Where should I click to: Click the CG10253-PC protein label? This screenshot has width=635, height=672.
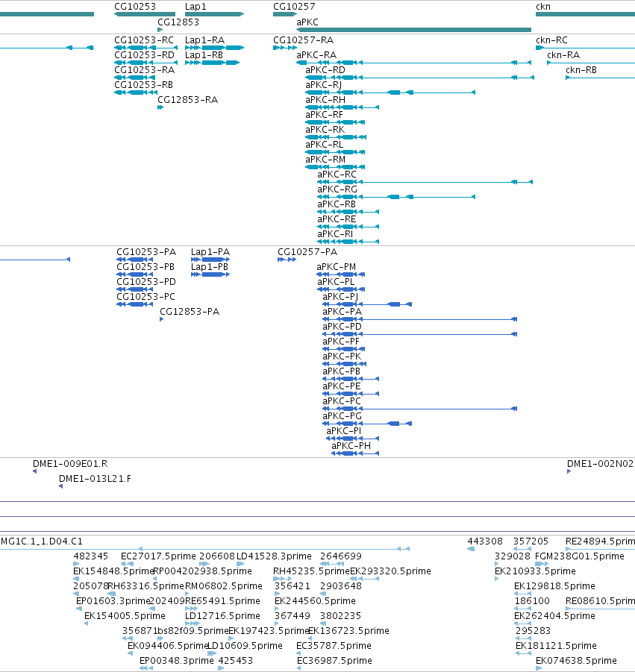pos(146,297)
